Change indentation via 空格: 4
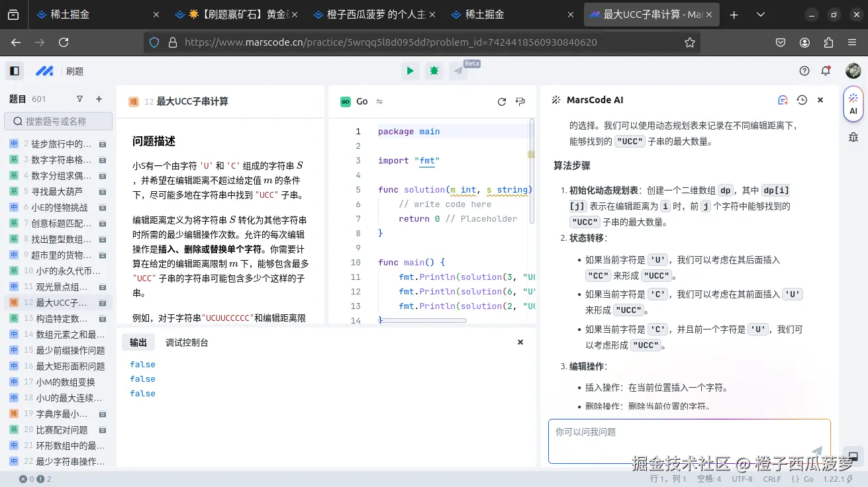The width and height of the screenshot is (868, 487). click(709, 479)
